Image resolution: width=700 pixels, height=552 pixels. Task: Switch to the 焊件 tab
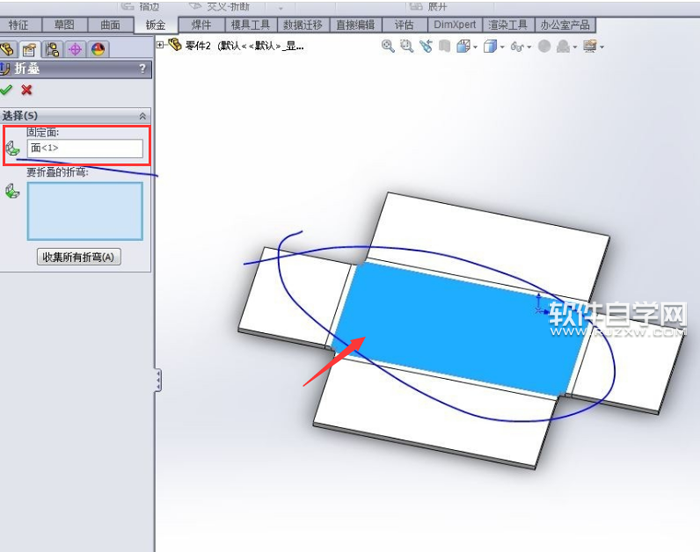(x=201, y=25)
